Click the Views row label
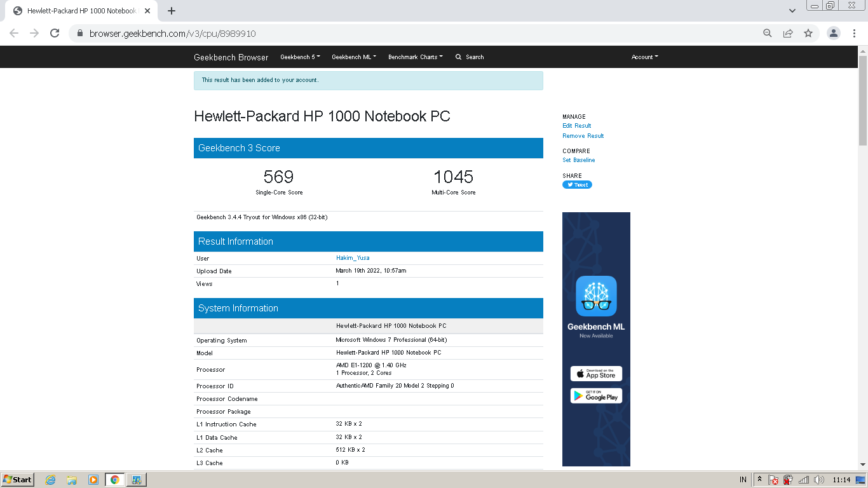 205,284
